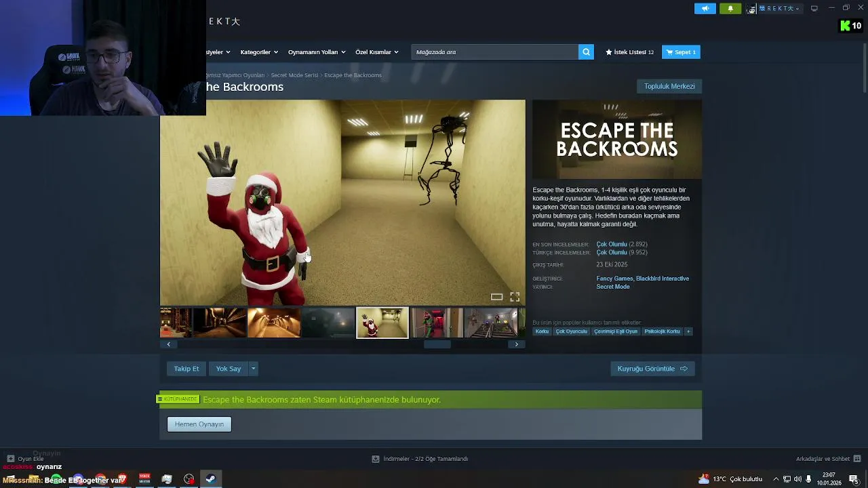Show next thumbnails with right arrow
868x488 pixels.
[x=517, y=344]
